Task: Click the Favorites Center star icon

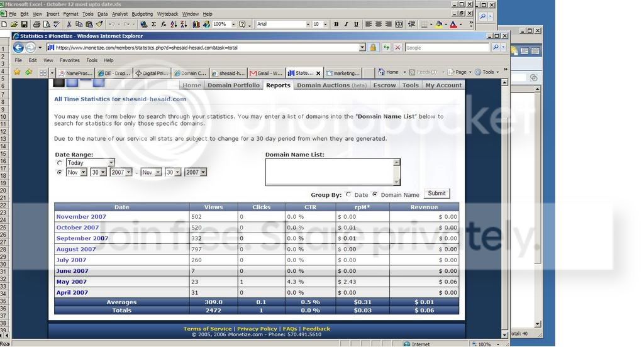Action: pyautogui.click(x=17, y=72)
